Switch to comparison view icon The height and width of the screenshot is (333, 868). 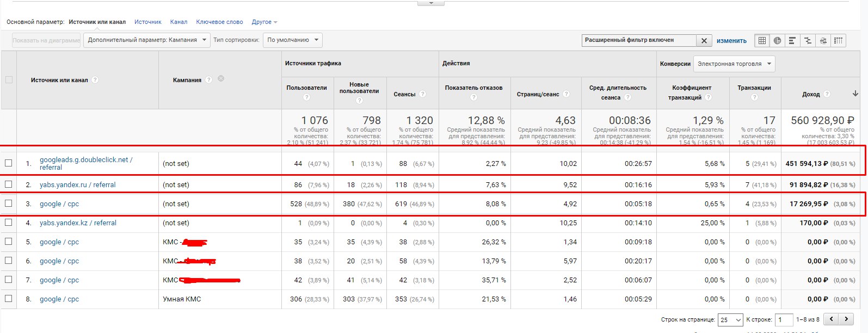point(808,40)
